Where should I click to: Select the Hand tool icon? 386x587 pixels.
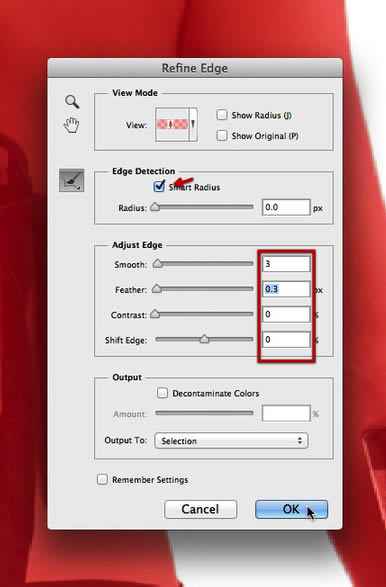click(x=72, y=125)
